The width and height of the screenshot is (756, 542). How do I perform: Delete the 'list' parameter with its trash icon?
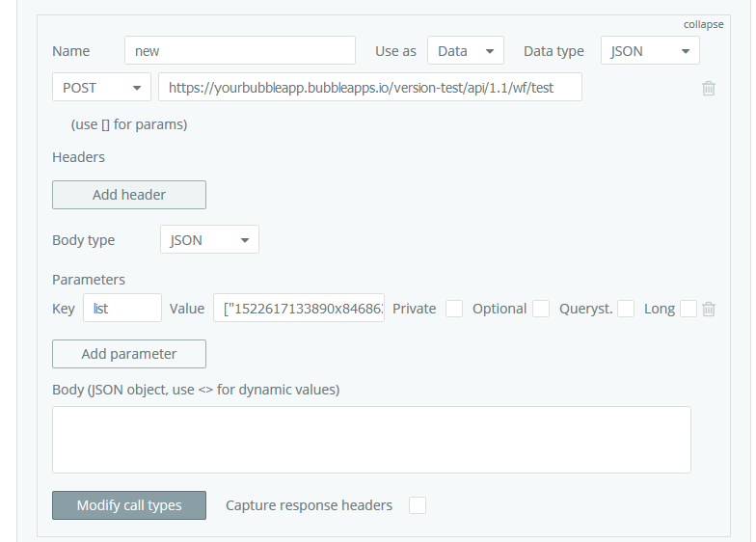pyautogui.click(x=709, y=309)
